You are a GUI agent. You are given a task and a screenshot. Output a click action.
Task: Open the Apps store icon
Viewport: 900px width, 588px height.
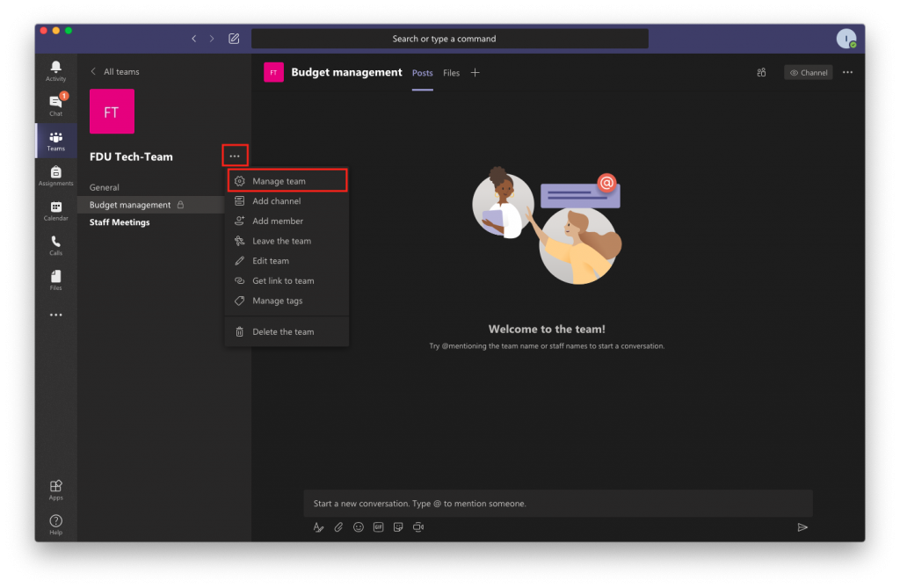pyautogui.click(x=55, y=490)
